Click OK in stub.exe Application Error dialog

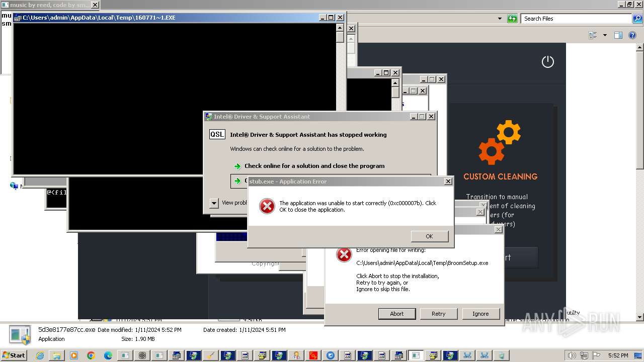point(429,236)
